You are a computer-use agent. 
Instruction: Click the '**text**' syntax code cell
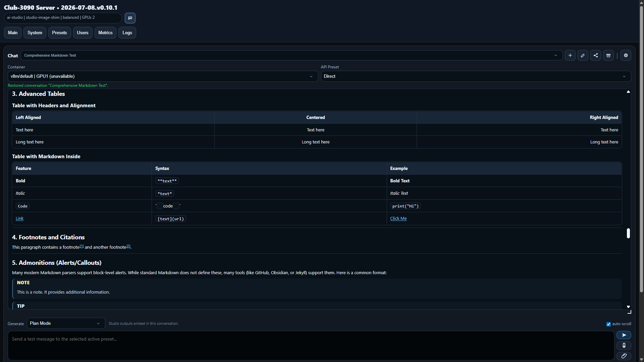(167, 181)
